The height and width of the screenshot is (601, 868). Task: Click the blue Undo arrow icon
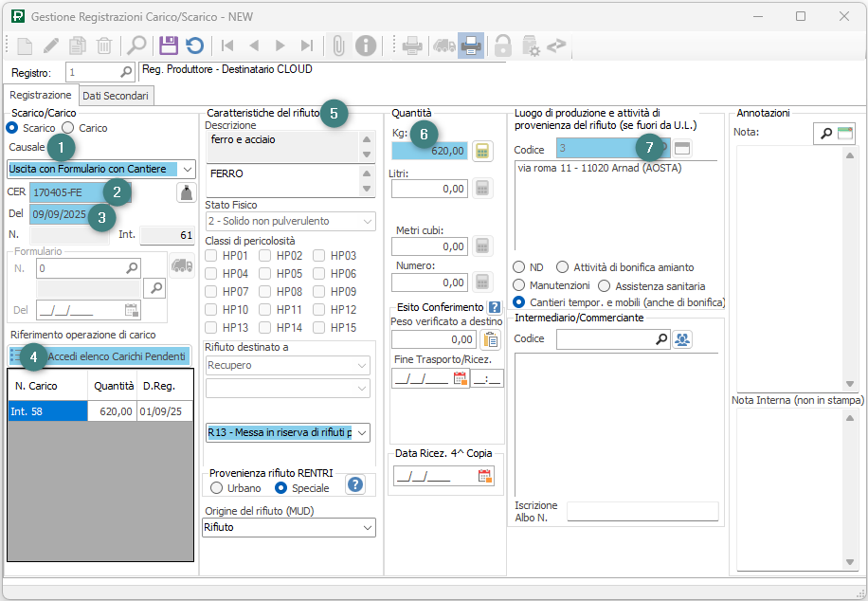[x=194, y=45]
